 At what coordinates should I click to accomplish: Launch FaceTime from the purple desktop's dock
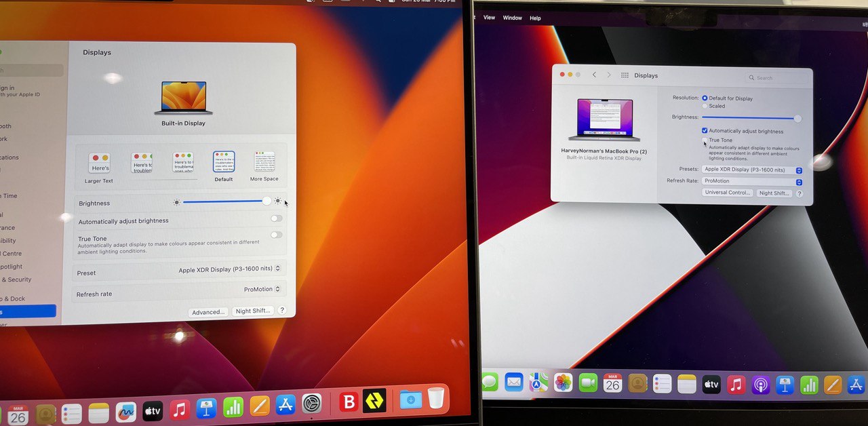pos(588,383)
